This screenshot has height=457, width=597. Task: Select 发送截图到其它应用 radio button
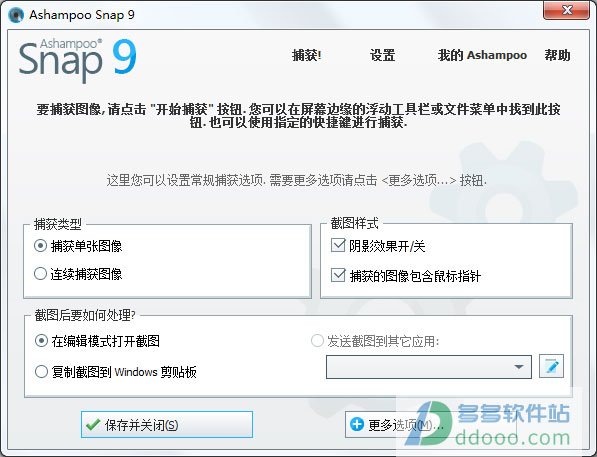(317, 340)
